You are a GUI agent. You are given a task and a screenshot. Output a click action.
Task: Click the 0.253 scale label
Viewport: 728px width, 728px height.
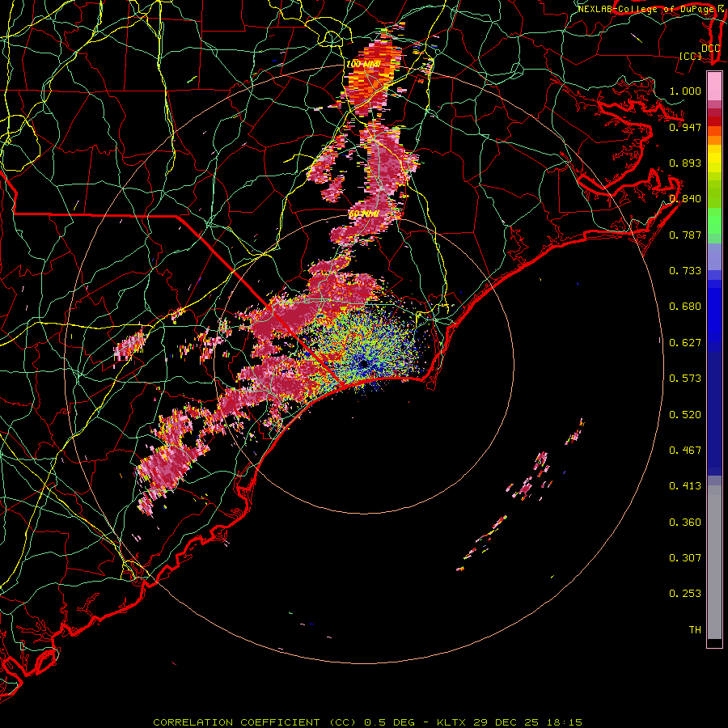tap(685, 594)
